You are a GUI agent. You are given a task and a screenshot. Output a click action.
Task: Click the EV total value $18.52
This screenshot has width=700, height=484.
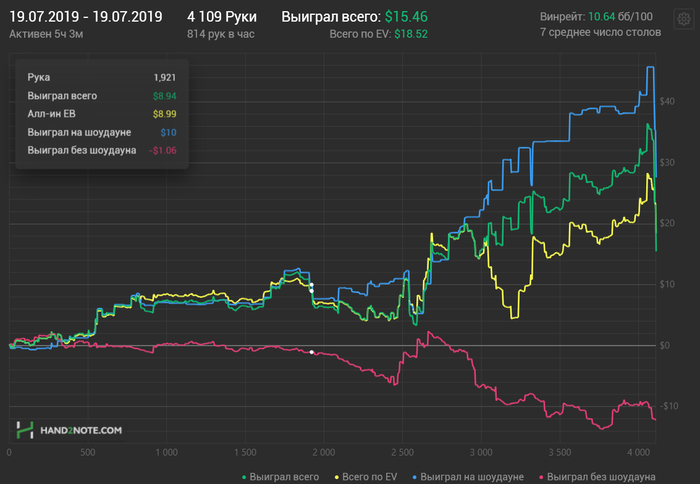pos(411,34)
